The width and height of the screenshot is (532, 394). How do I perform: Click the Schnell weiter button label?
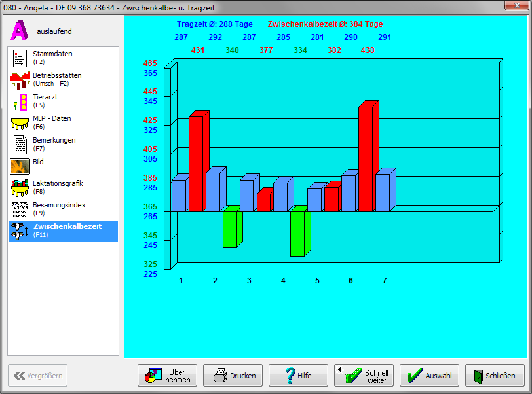coord(376,376)
